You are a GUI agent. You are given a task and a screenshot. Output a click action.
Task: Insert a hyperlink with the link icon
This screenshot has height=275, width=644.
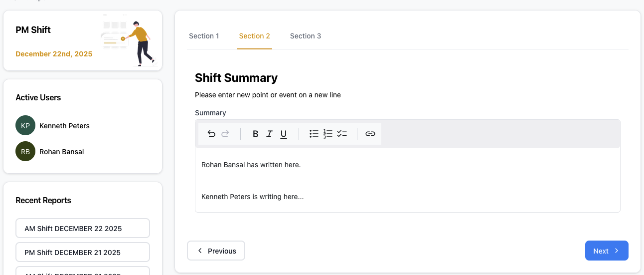pos(370,134)
